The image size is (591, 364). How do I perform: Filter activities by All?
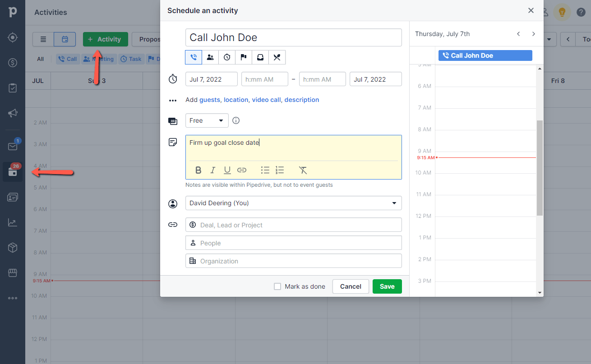[41, 59]
